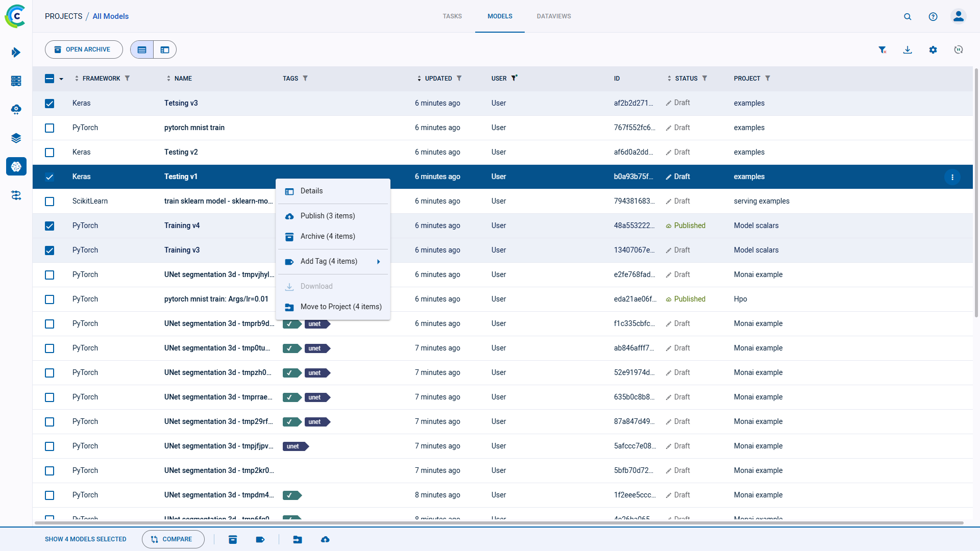980x551 pixels.
Task: Click the import icon in bottom bar
Action: (298, 539)
